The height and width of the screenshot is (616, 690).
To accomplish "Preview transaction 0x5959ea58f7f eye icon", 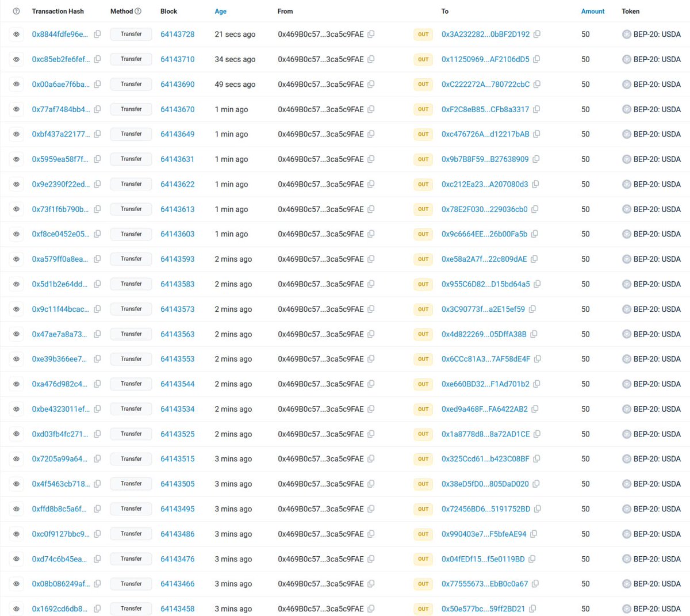I will click(x=17, y=159).
